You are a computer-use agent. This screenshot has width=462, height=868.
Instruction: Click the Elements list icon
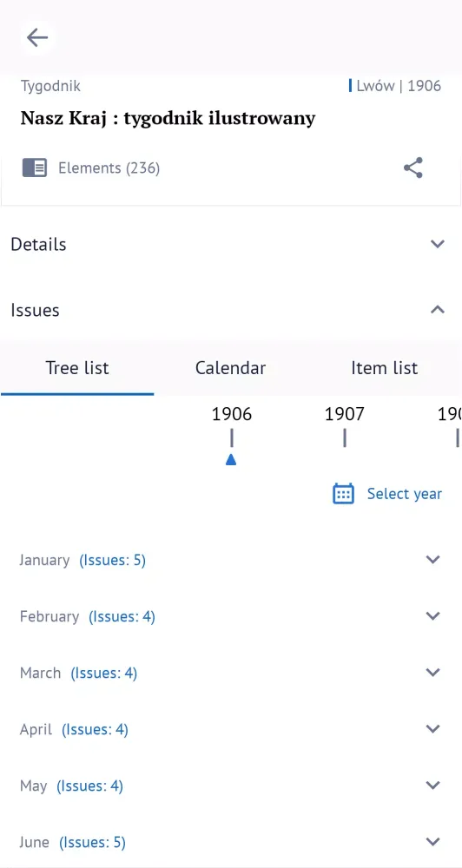35,168
